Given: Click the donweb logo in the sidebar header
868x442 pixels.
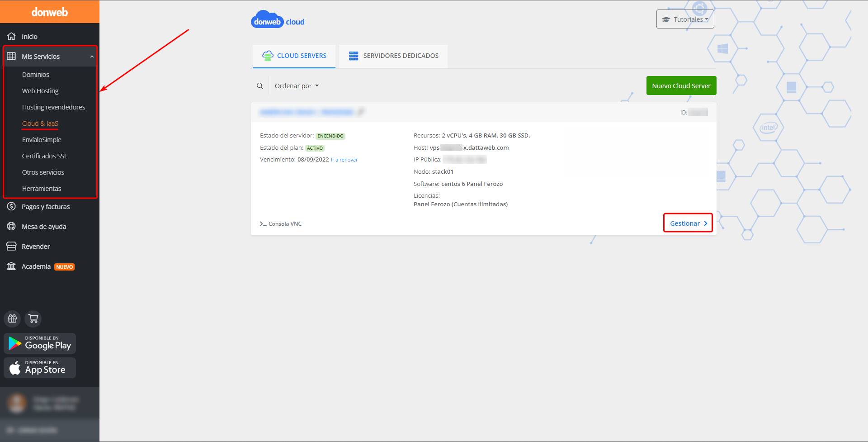Looking at the screenshot, I should click(50, 12).
